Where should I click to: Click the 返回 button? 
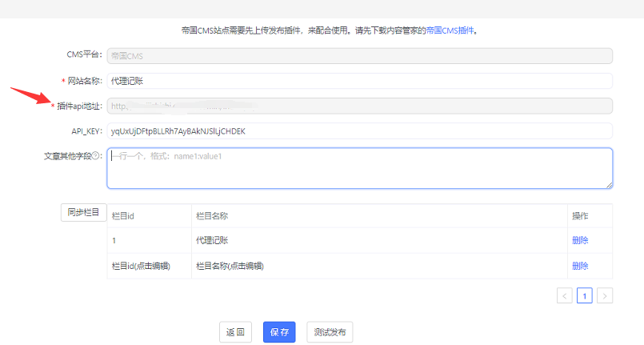click(236, 332)
